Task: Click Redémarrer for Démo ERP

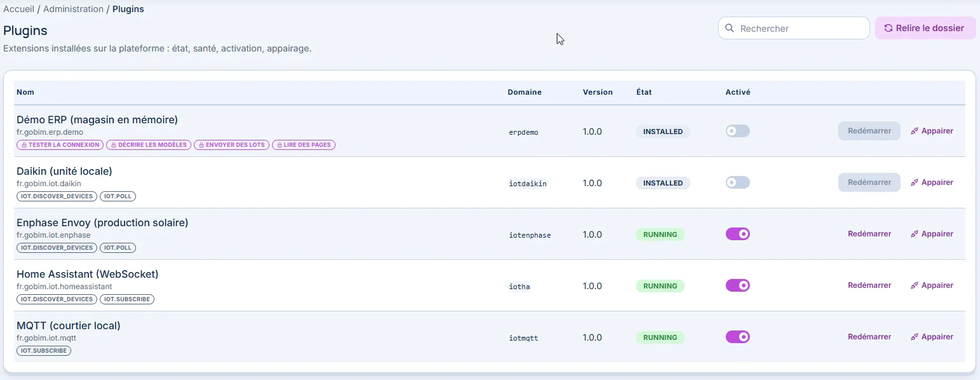Action: click(869, 131)
